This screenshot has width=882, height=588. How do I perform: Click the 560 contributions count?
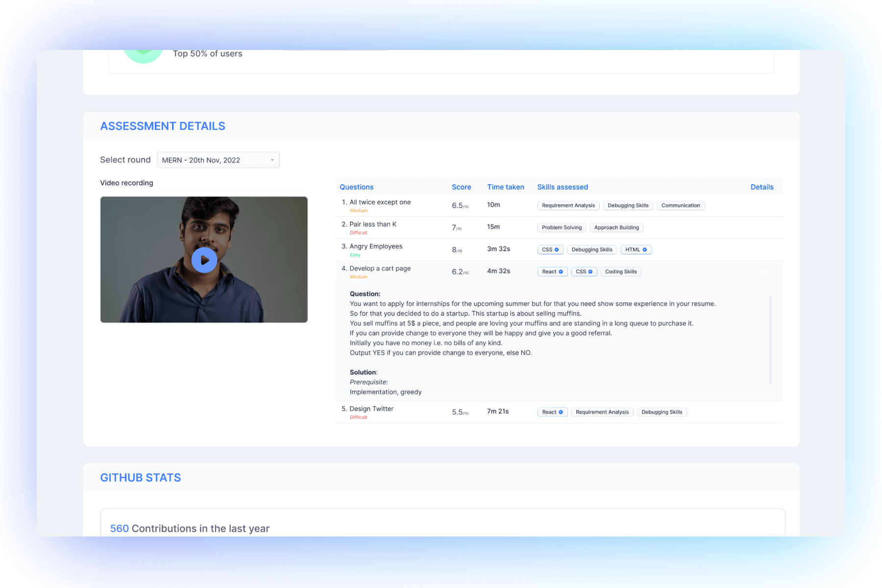pos(119,529)
